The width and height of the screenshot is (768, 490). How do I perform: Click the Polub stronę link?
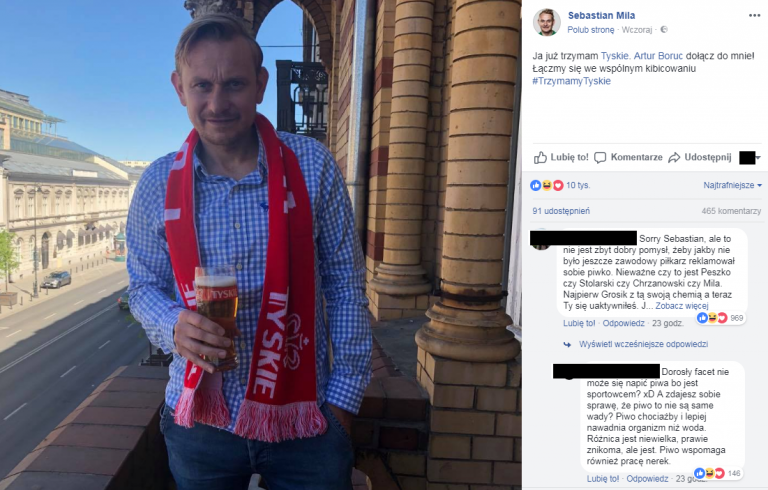point(591,30)
